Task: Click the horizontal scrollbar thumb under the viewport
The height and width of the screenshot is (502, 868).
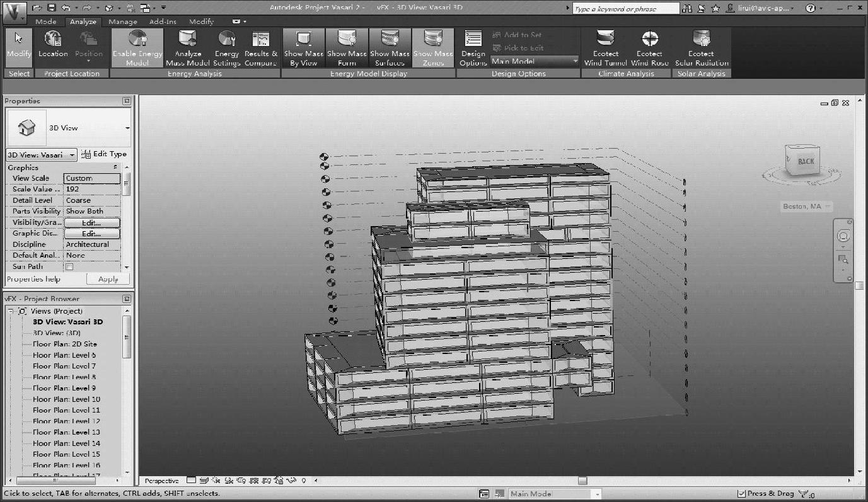Action: pyautogui.click(x=582, y=481)
